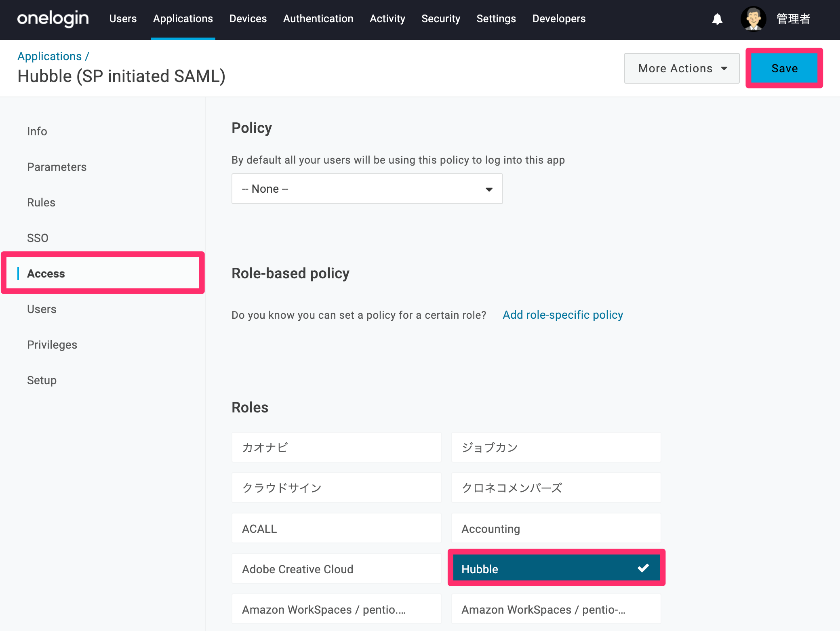
Task: Switch to the Info tab
Action: click(x=37, y=131)
